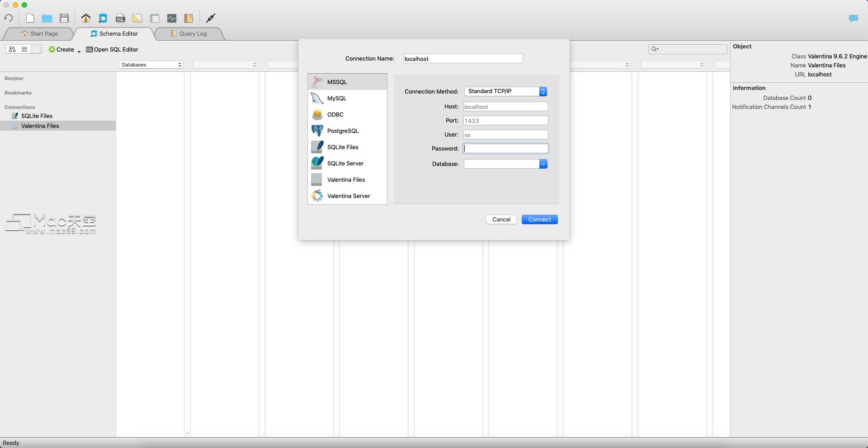Select SQLite Files in Connections sidebar

37,116
